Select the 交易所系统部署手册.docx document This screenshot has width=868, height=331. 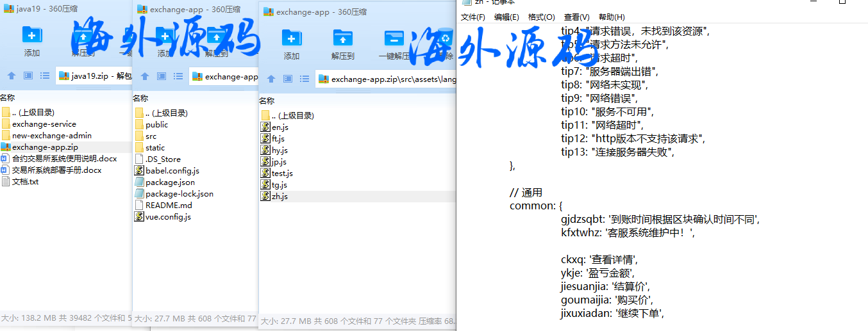click(x=56, y=170)
